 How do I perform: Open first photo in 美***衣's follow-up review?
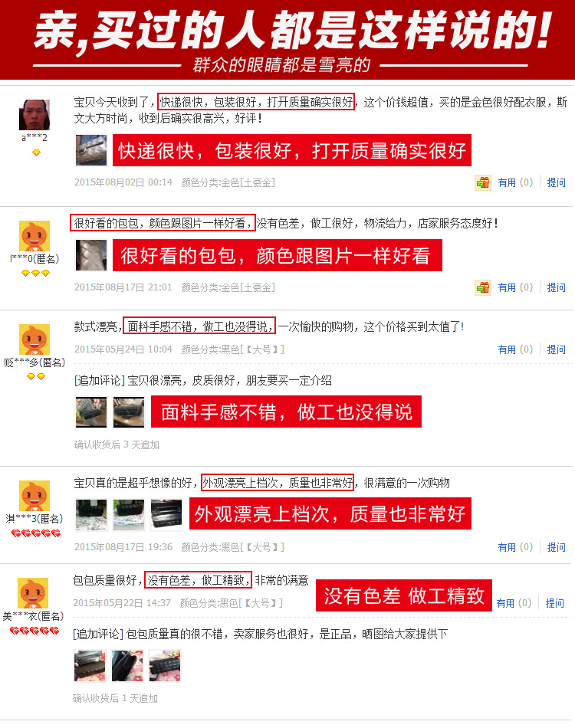click(x=90, y=666)
